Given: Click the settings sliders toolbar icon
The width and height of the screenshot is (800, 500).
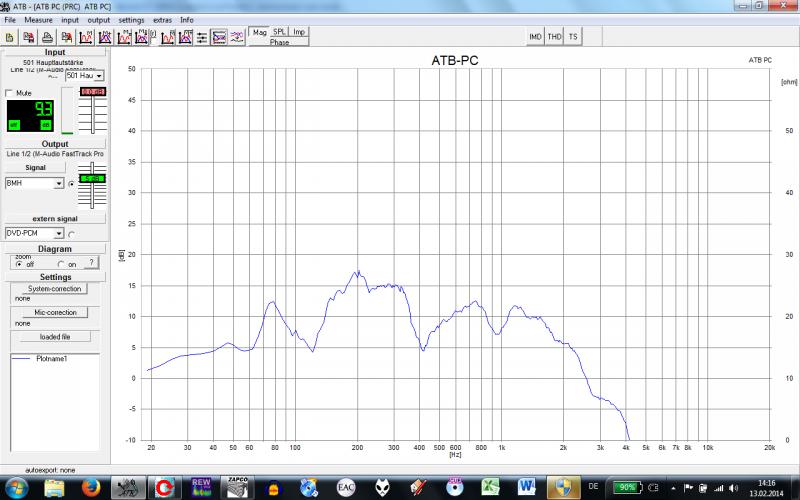Looking at the screenshot, I should [x=202, y=37].
